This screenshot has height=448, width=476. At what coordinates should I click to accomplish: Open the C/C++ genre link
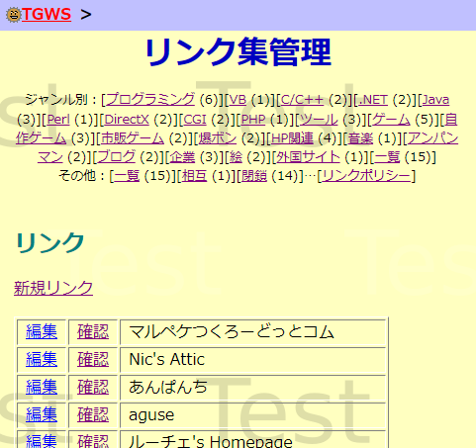tap(302, 100)
